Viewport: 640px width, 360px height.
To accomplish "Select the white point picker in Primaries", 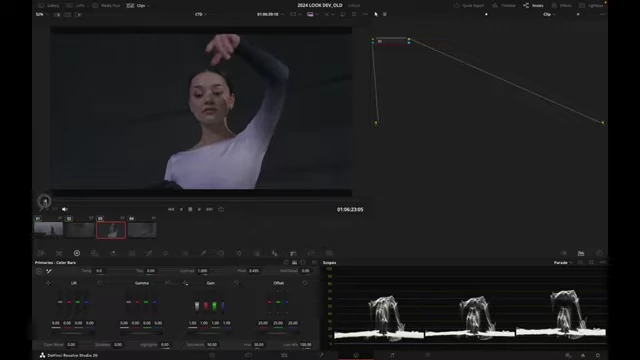I will coord(49,271).
